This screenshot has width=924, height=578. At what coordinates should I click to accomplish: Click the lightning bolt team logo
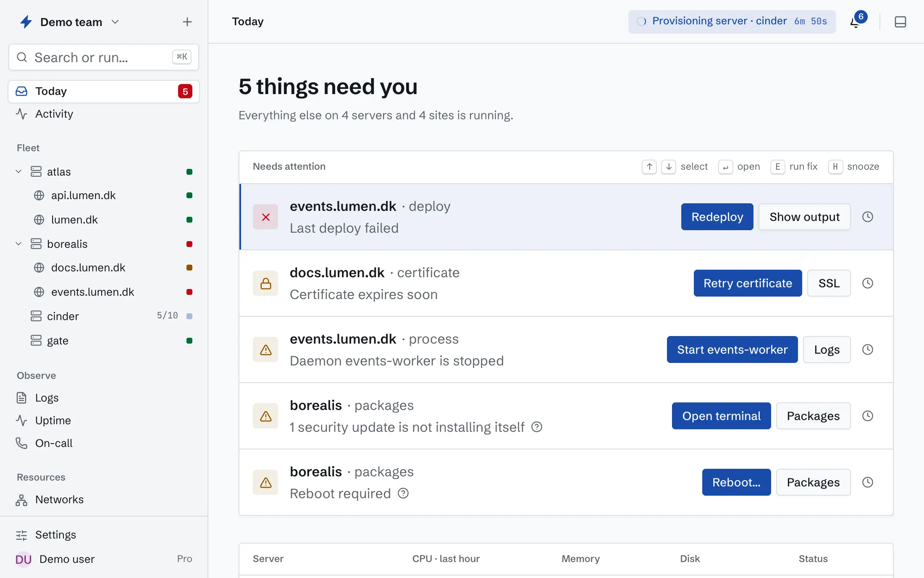[x=26, y=22]
